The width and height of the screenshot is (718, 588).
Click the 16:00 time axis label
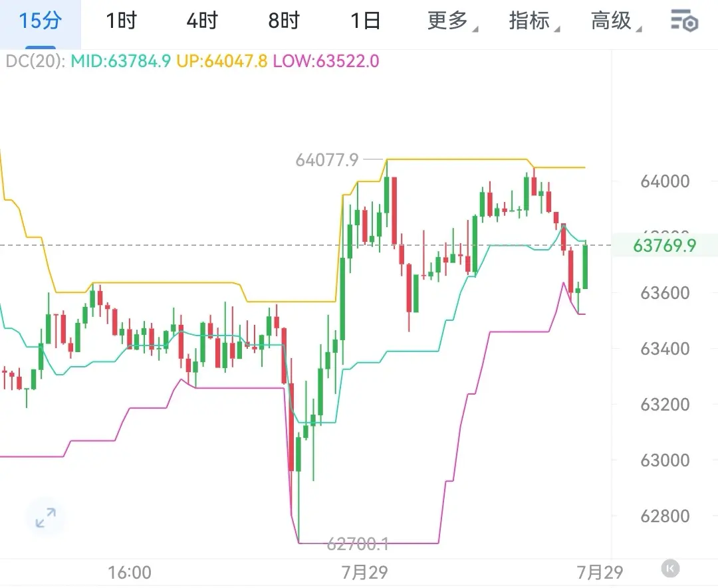tap(130, 573)
